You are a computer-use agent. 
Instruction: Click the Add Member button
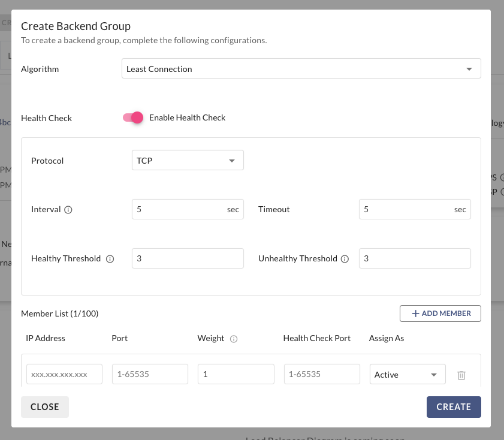(440, 314)
